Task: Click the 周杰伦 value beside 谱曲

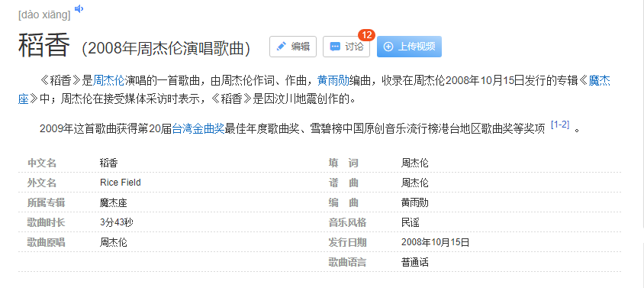Action: [x=415, y=183]
